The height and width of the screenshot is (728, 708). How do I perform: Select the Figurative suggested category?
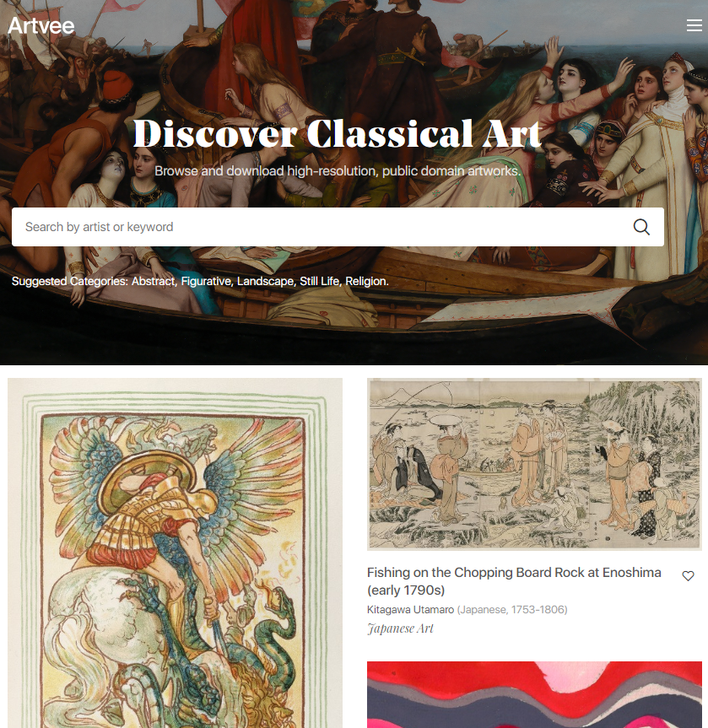click(x=206, y=282)
